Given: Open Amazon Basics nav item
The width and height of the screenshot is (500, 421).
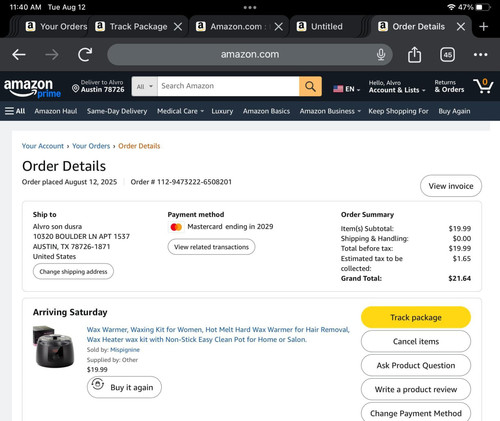Looking at the screenshot, I should point(266,111).
